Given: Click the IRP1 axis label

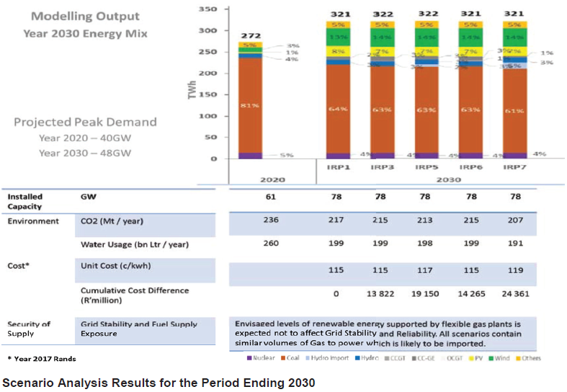Looking at the screenshot, I should tap(338, 167).
